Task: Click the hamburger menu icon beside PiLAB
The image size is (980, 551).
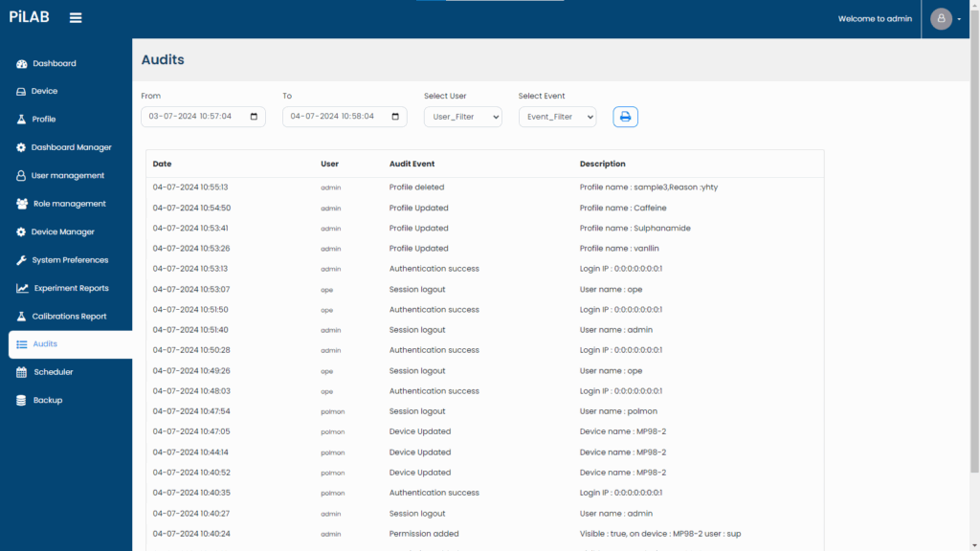Action: click(76, 18)
